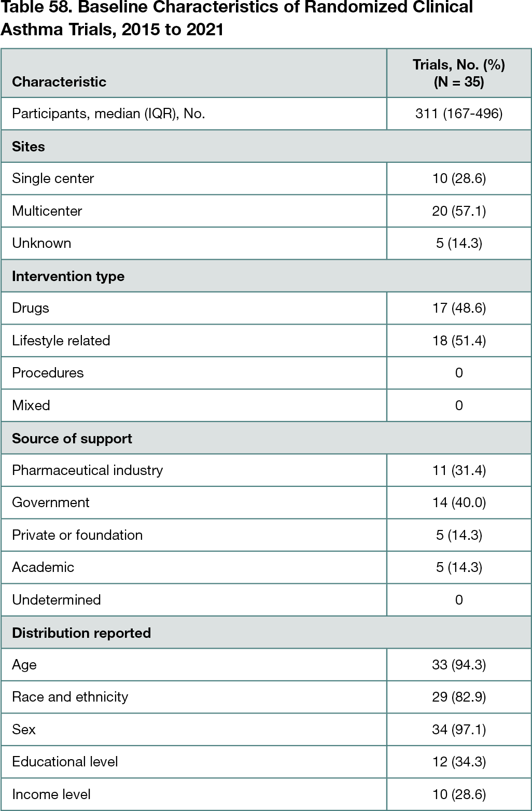This screenshot has height=811, width=532.
Task: Click the Source of support section header
Action: pyautogui.click(x=72, y=439)
